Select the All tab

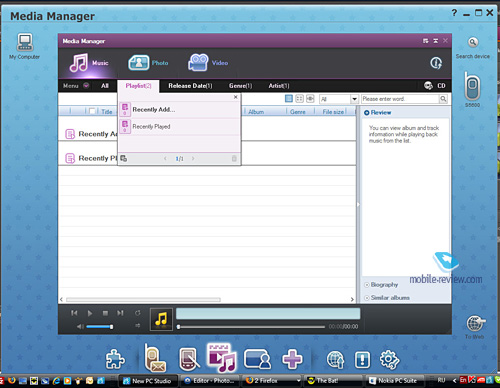pyautogui.click(x=105, y=86)
